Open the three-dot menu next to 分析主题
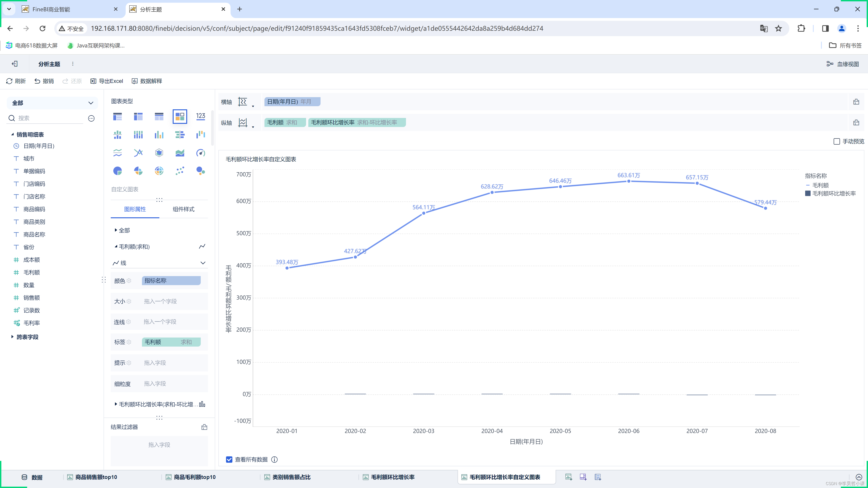 [x=72, y=64]
